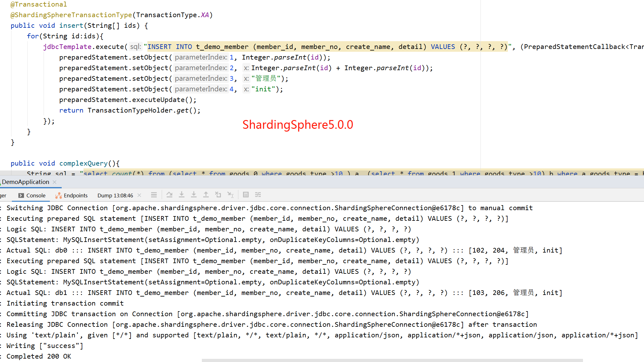Navigate up the stack trace
Viewport: 644px width, 362px height.
[x=206, y=195]
